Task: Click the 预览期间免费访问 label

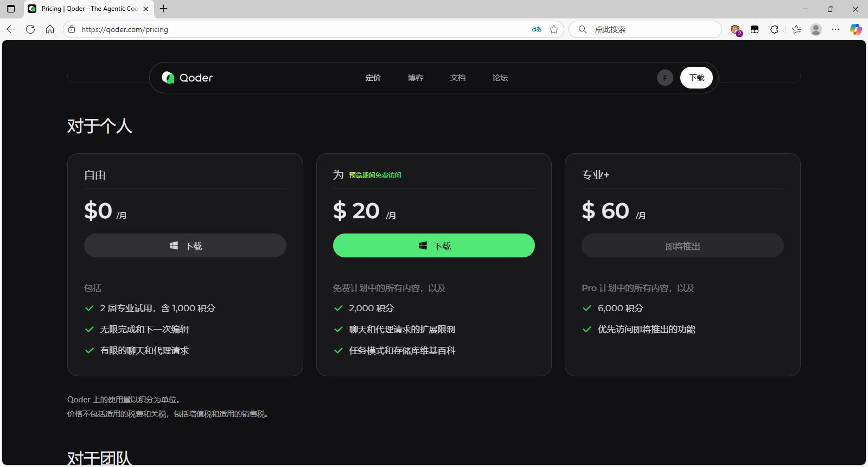Action: click(x=375, y=175)
